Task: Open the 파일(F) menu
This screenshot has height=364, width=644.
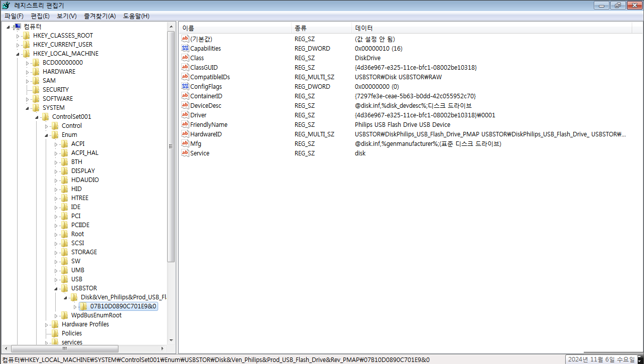Action: click(14, 16)
